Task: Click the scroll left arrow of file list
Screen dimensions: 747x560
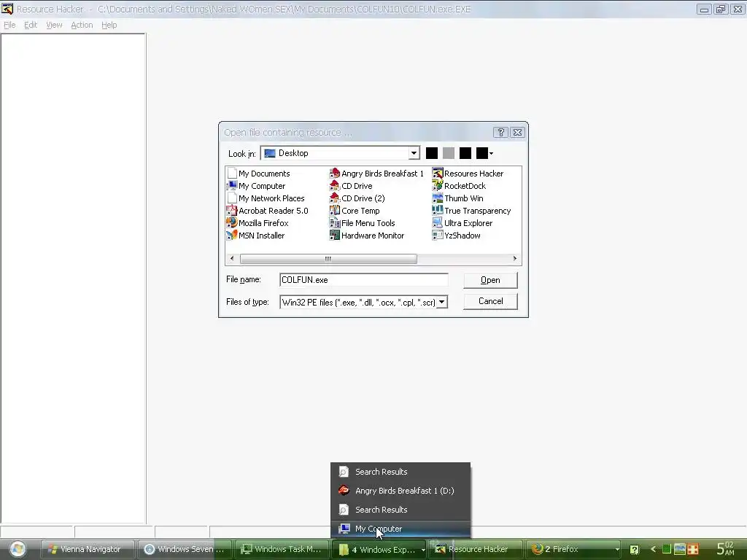Action: 232,259
